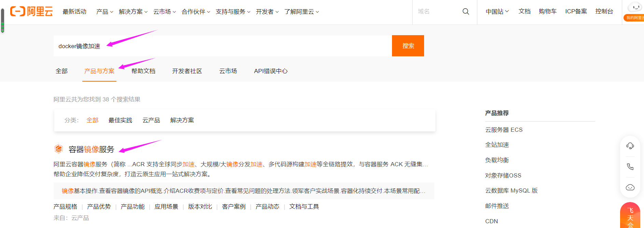Open the ICP备案 link

click(x=576, y=11)
